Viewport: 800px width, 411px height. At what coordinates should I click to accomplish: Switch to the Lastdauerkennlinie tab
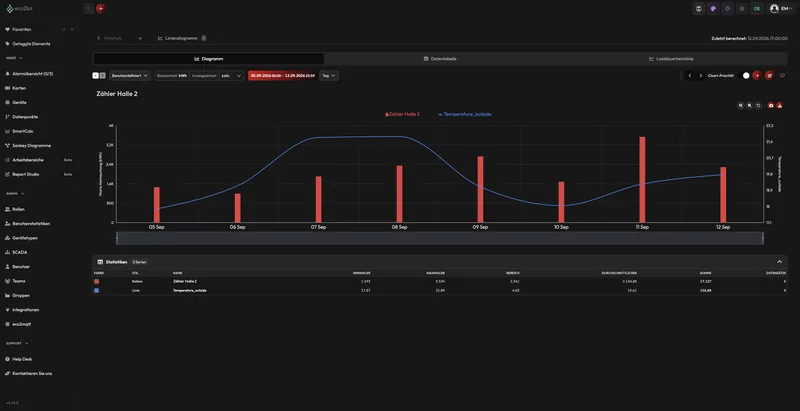click(x=671, y=59)
